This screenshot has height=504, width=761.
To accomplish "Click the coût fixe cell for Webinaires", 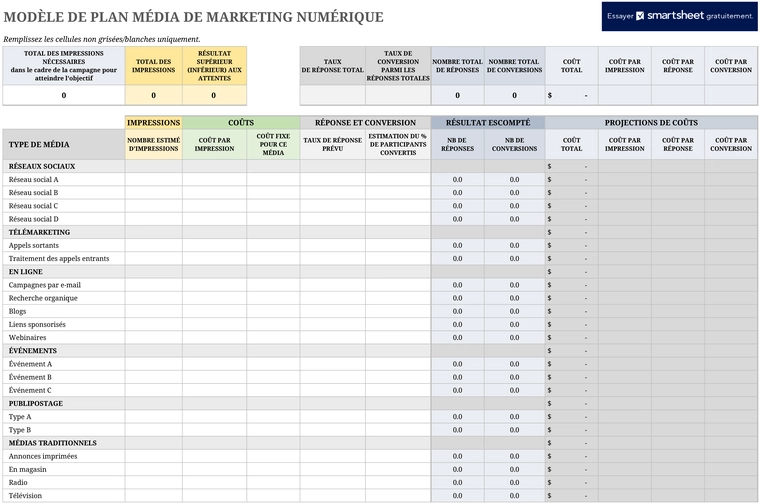I will click(273, 337).
